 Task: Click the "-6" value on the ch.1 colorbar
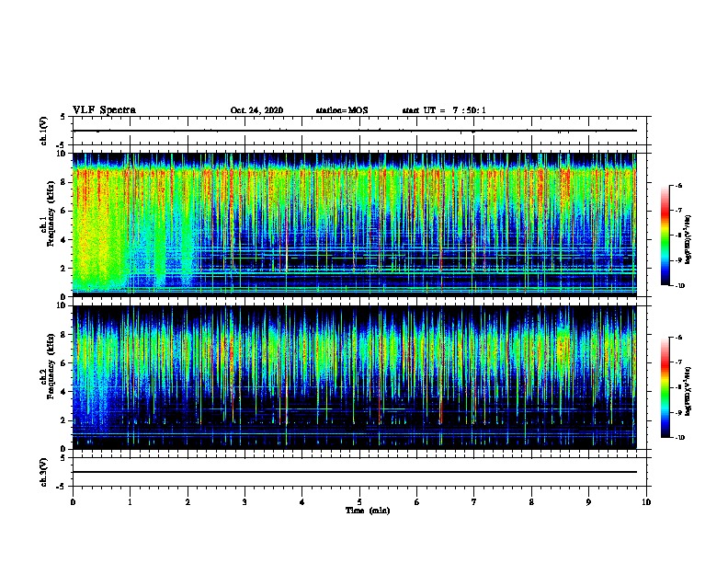(678, 185)
